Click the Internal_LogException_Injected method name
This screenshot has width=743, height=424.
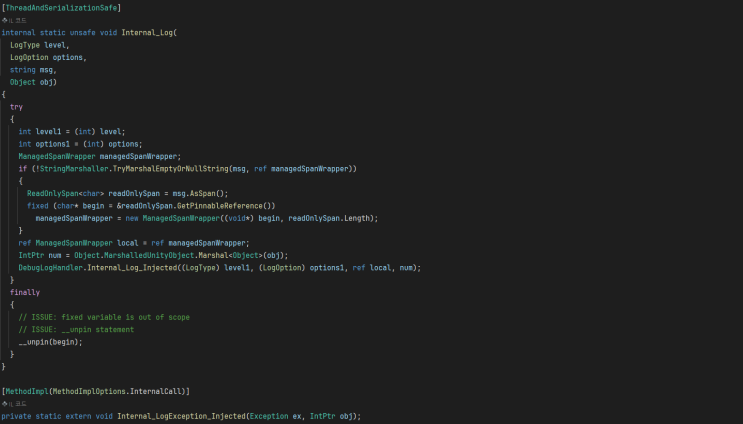181,416
